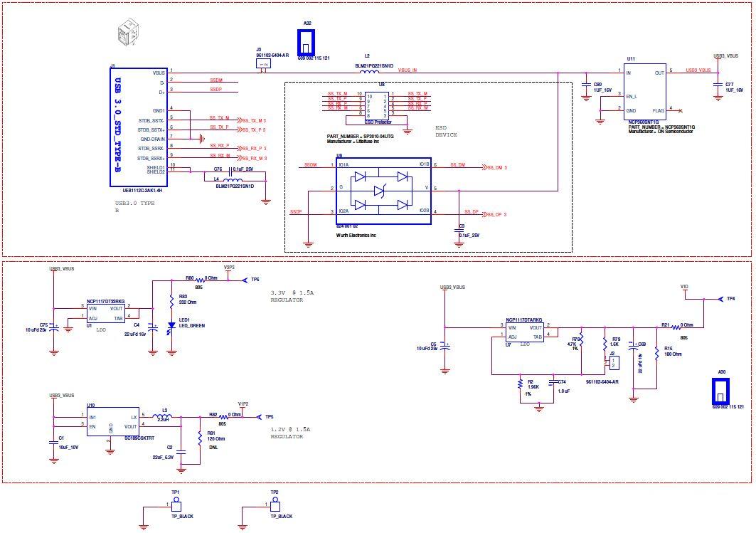Click the U9 Wurth diode array symbol

click(383, 190)
